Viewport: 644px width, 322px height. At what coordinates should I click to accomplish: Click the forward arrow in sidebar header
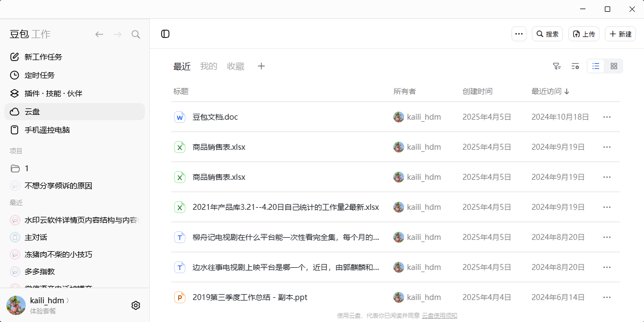[x=118, y=34]
